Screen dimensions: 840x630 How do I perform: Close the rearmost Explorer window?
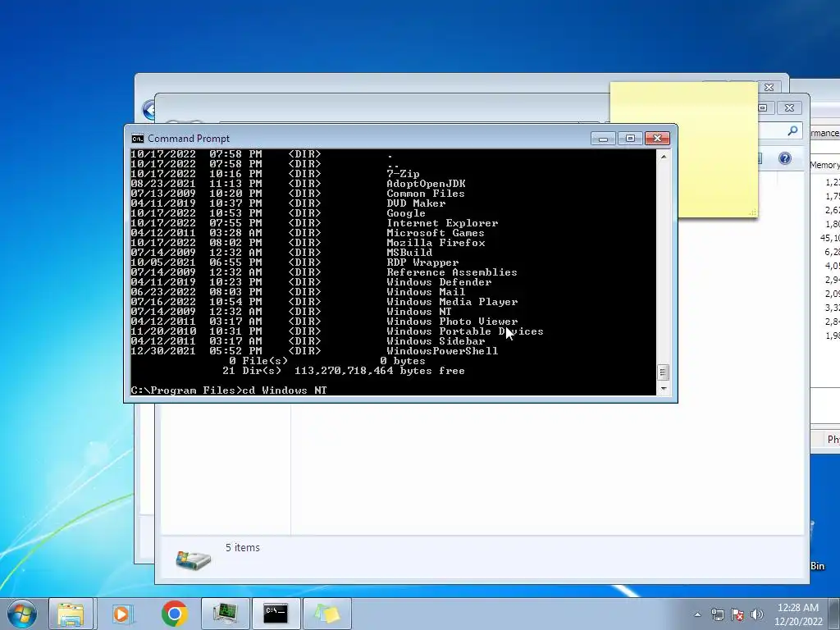(x=769, y=87)
